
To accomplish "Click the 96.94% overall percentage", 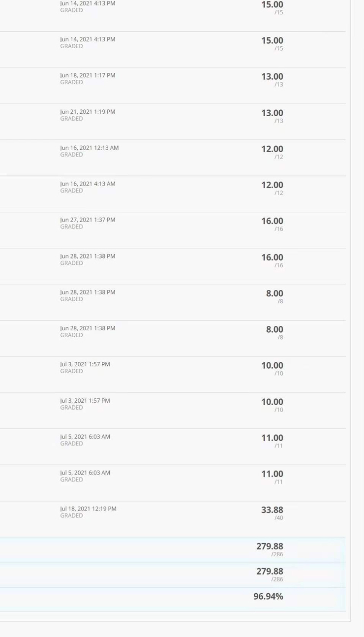I will pyautogui.click(x=268, y=596).
